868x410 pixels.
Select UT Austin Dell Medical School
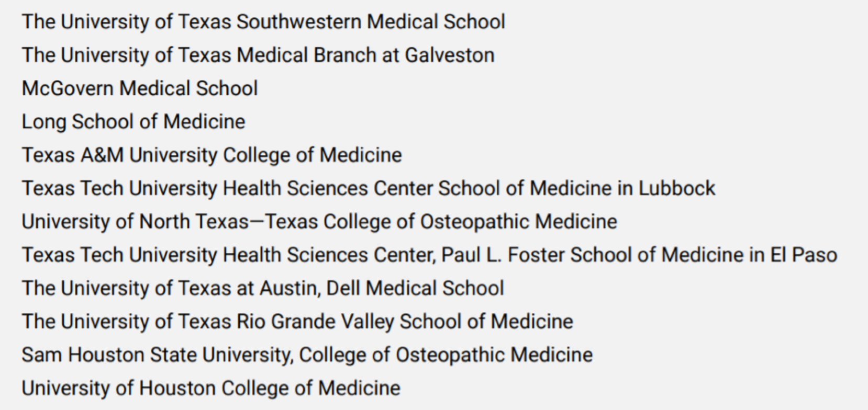click(263, 288)
